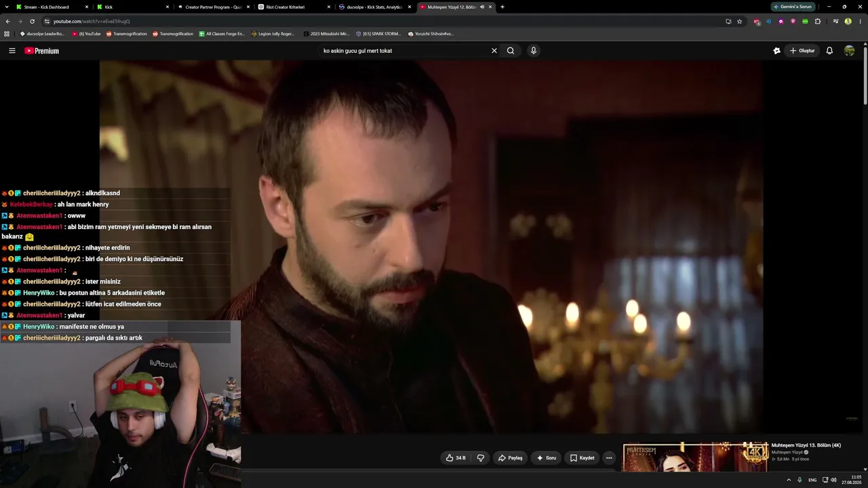This screenshot has height=488, width=868.
Task: Open taskbar volume speaker icon
Action: click(833, 480)
